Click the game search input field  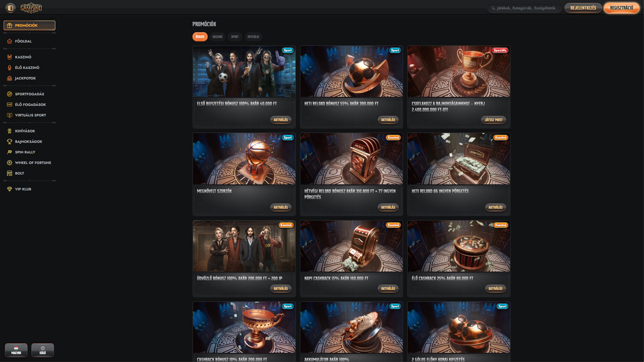(526, 8)
